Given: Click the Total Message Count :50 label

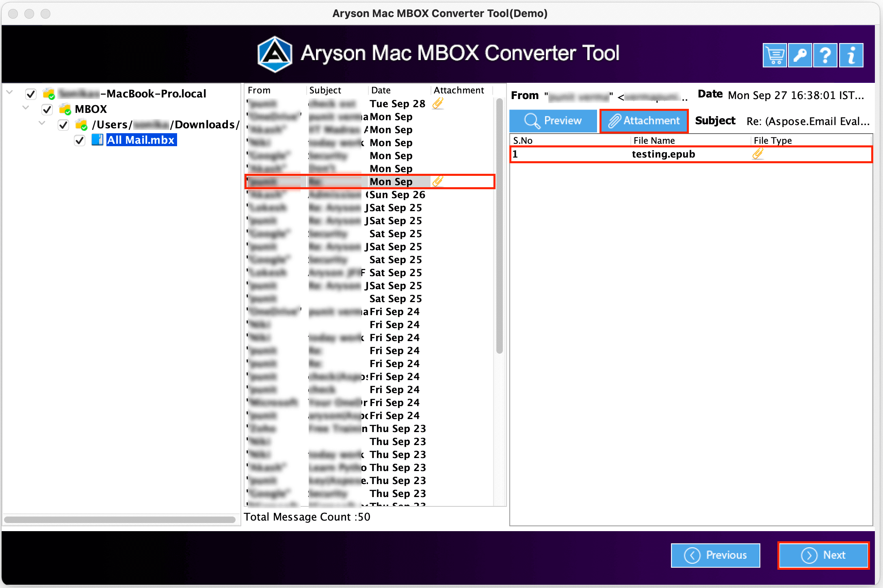Looking at the screenshot, I should click(x=307, y=517).
